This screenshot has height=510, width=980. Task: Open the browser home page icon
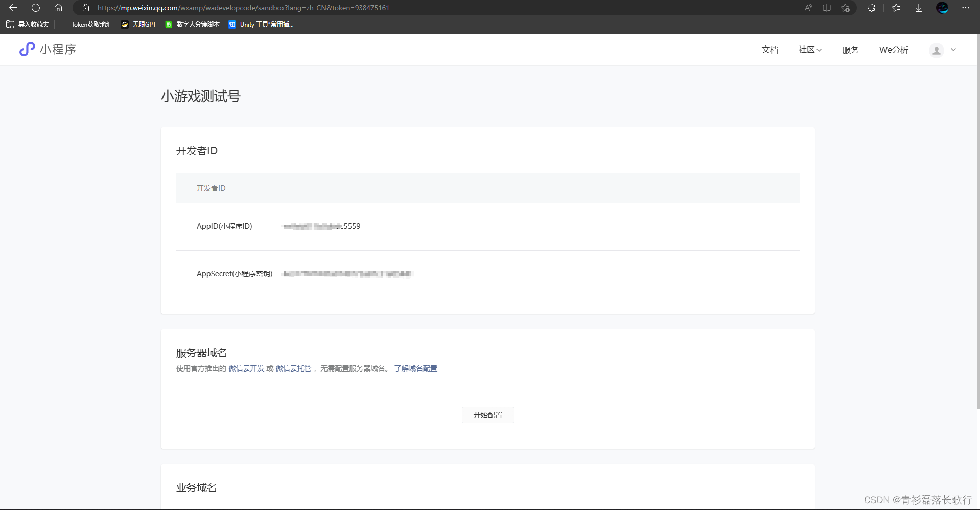(x=58, y=8)
